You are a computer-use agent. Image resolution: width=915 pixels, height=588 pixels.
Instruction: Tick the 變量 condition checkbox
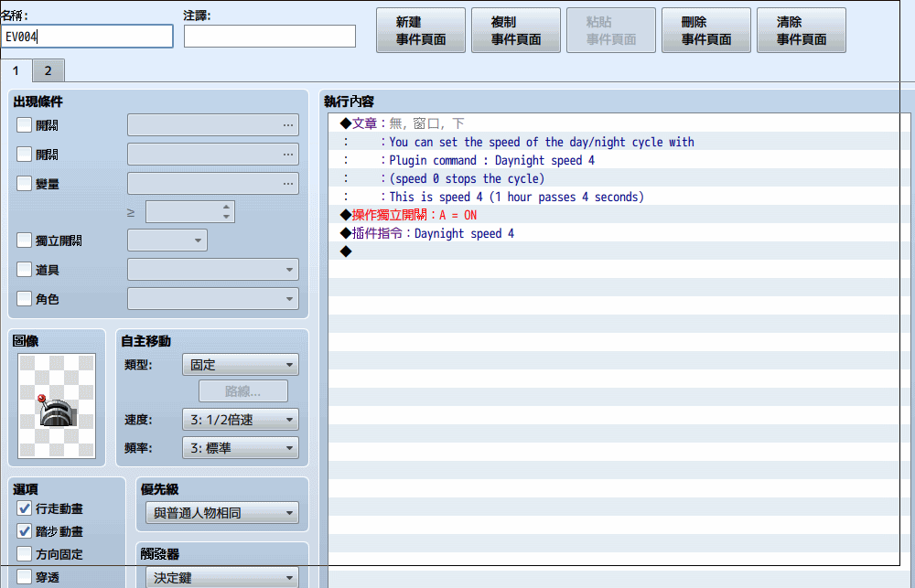[24, 183]
